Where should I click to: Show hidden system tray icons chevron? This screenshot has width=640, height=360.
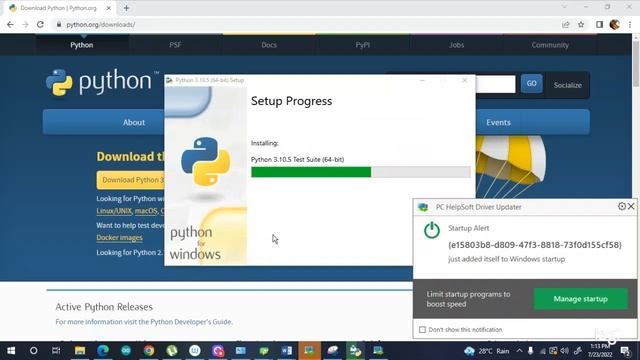(519, 351)
